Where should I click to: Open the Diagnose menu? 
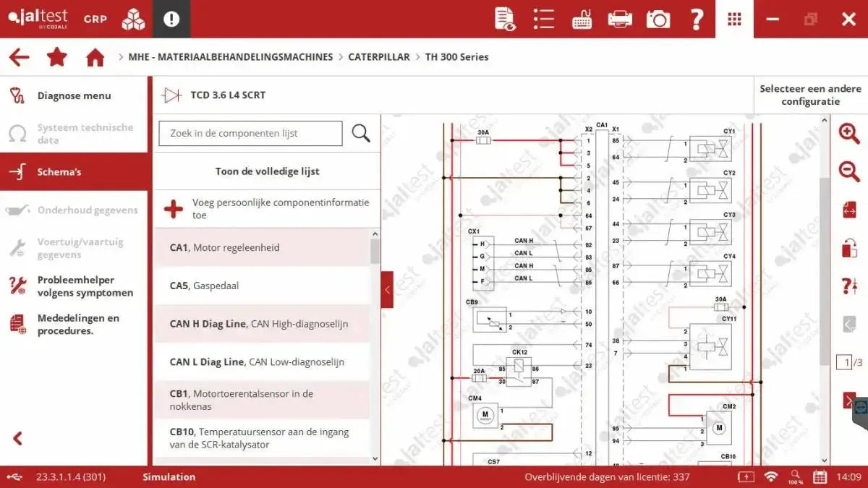point(72,95)
